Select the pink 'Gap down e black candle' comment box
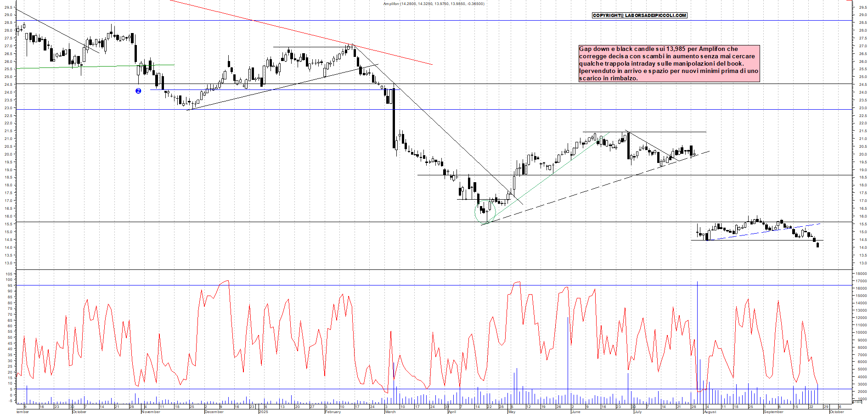 pyautogui.click(x=669, y=63)
